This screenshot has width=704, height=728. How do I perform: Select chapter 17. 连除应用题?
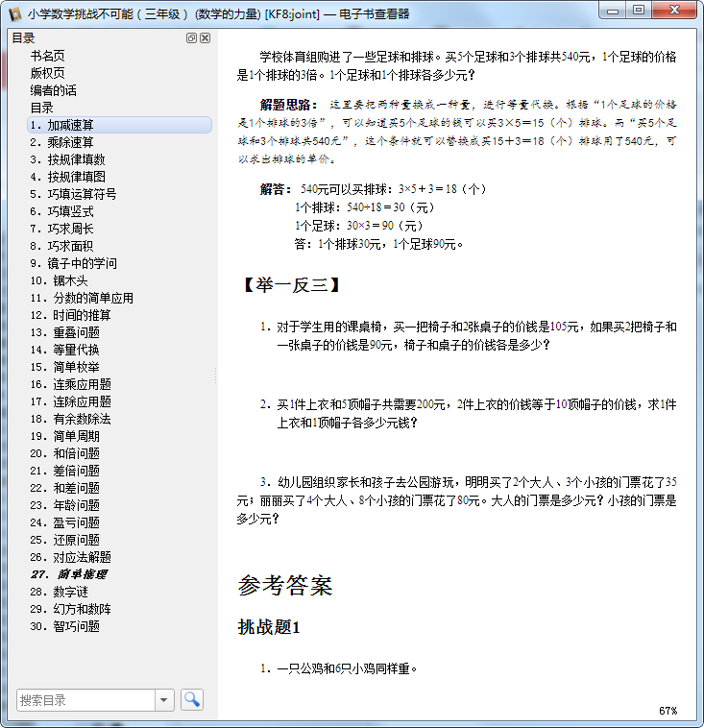[x=70, y=401]
